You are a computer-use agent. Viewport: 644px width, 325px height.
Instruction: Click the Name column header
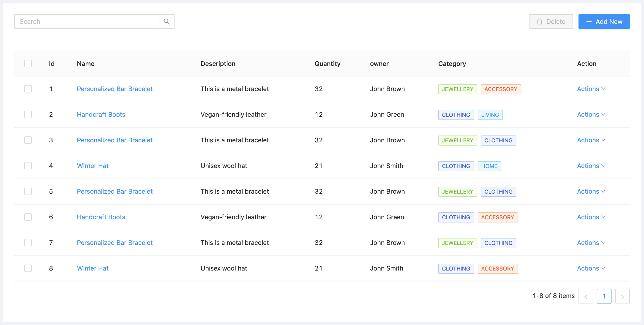[85, 64]
